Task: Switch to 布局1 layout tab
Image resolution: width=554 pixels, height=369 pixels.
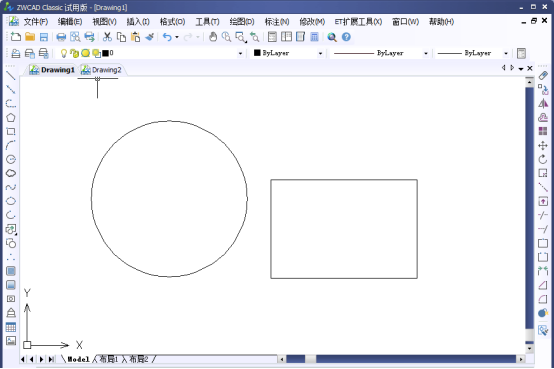Action: [x=108, y=359]
